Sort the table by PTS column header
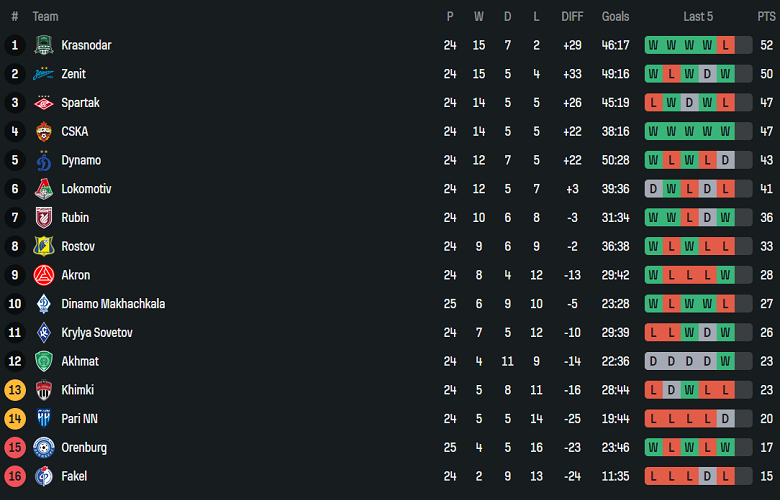 click(x=766, y=16)
